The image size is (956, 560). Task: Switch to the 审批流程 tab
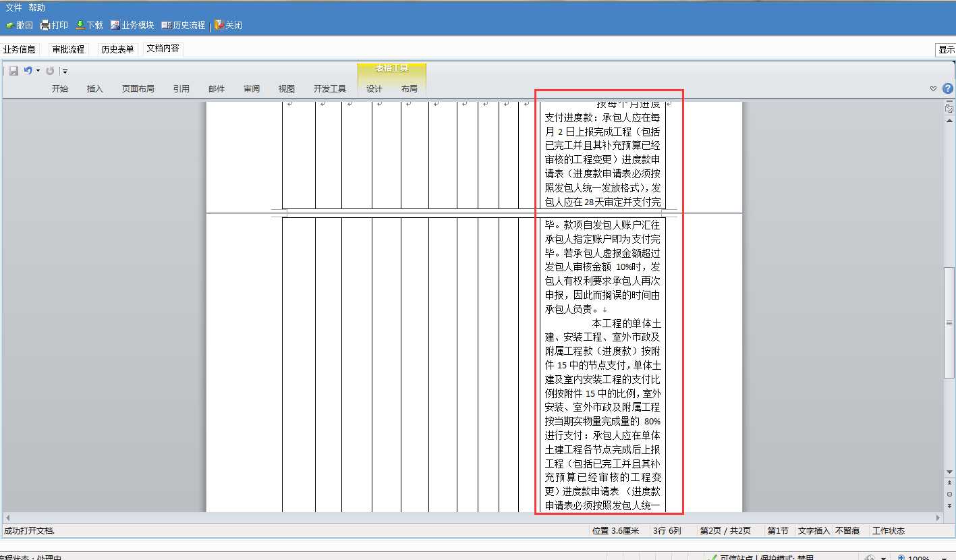69,49
